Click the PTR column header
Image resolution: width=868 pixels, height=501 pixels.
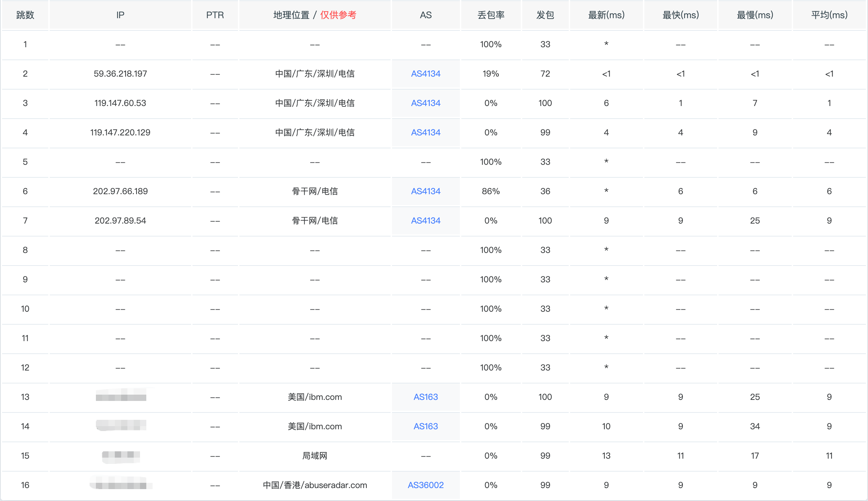point(215,15)
